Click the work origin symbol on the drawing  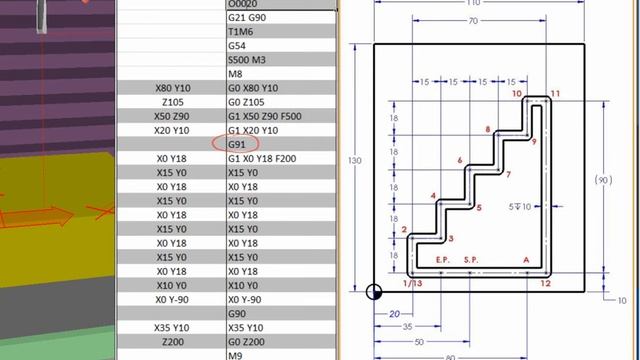[374, 292]
